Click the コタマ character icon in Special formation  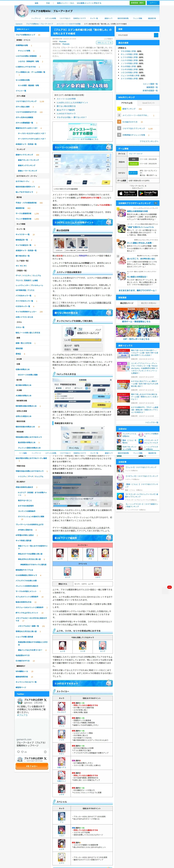98,571
